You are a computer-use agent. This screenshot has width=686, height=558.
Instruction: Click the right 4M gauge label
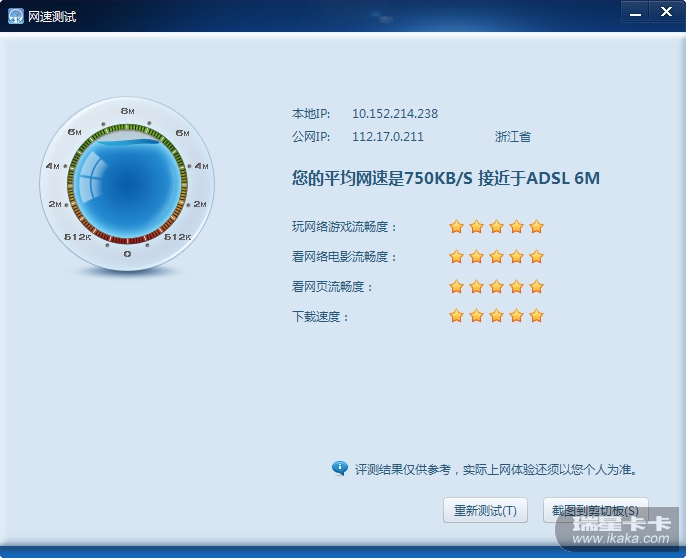pyautogui.click(x=201, y=166)
